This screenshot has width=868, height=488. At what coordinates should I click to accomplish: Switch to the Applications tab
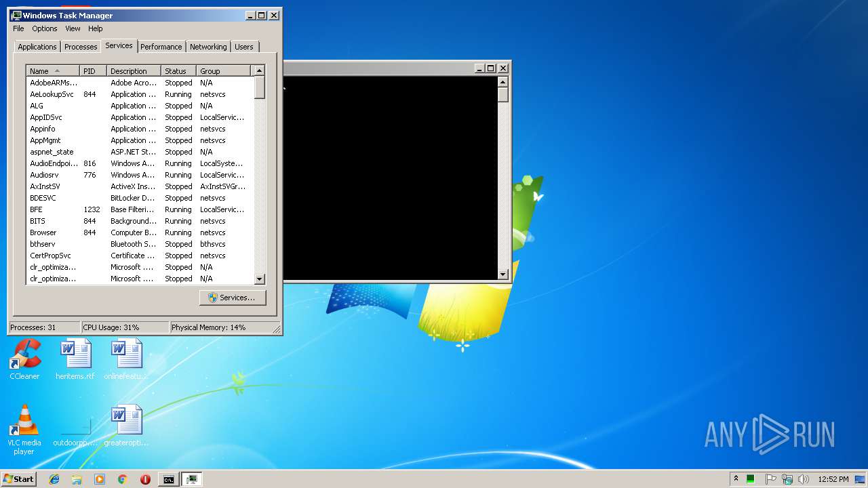37,47
